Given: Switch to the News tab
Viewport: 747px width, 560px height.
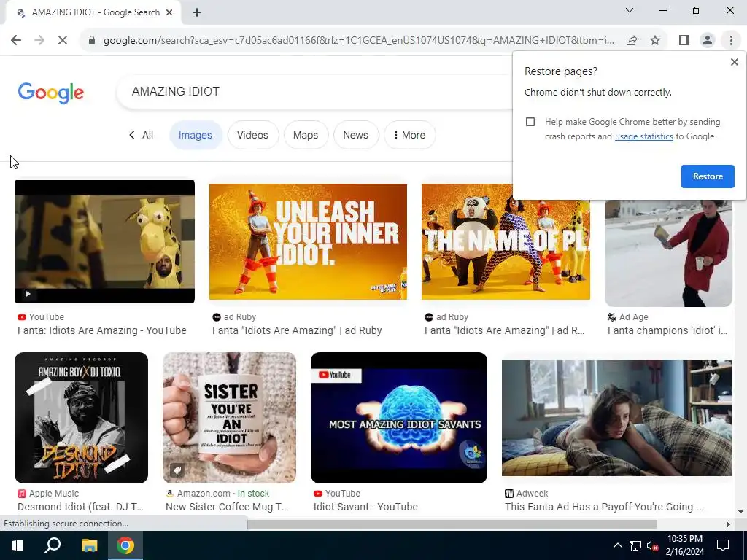Looking at the screenshot, I should (355, 135).
